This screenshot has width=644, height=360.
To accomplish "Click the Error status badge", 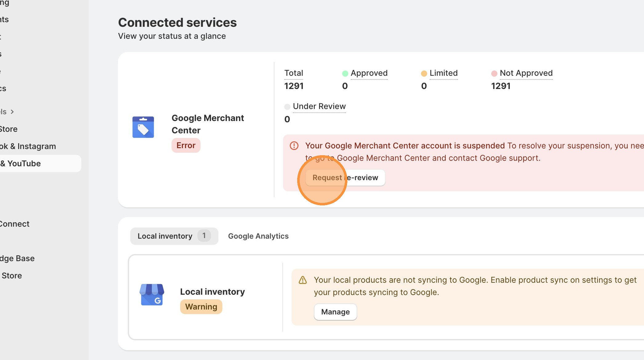I will (186, 145).
